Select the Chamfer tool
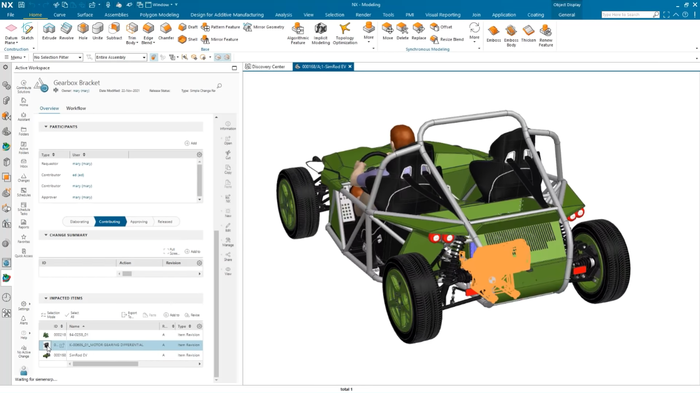Image resolution: width=700 pixels, height=393 pixels. click(166, 31)
